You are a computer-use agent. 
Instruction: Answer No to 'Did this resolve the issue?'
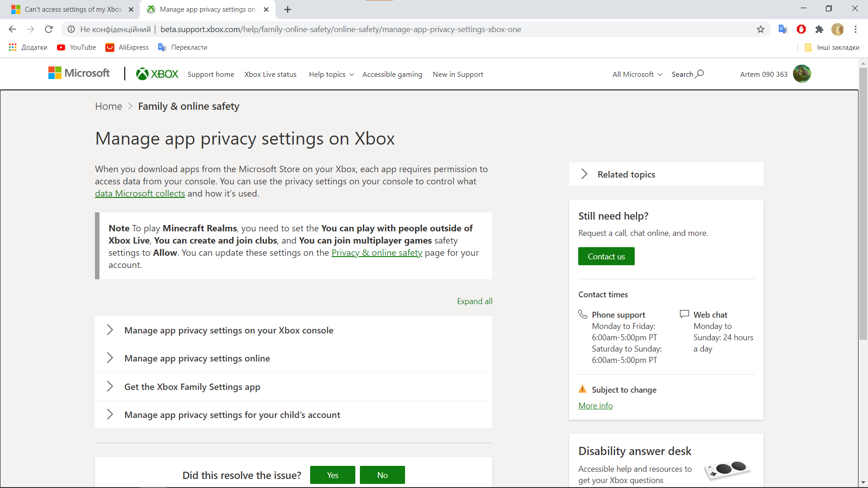[x=382, y=475]
